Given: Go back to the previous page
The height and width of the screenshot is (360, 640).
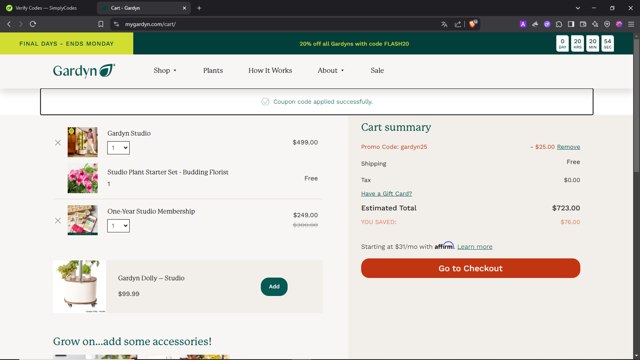Looking at the screenshot, I should pos(9,24).
